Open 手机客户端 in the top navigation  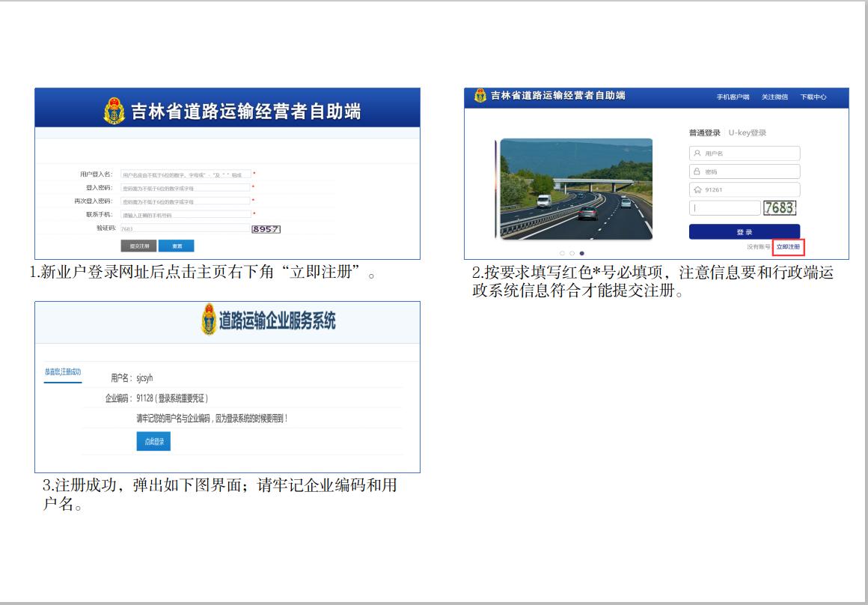tap(733, 97)
